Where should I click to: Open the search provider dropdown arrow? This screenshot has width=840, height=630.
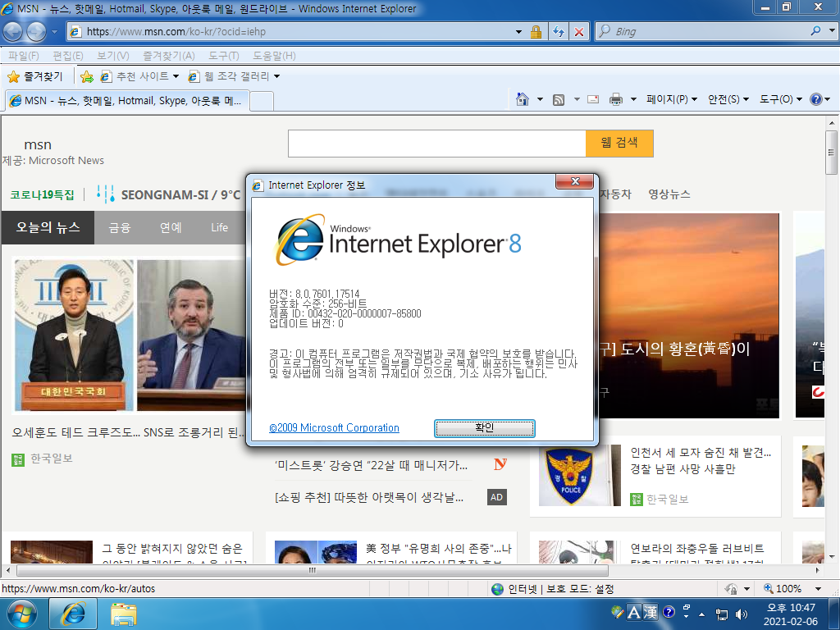(x=832, y=31)
